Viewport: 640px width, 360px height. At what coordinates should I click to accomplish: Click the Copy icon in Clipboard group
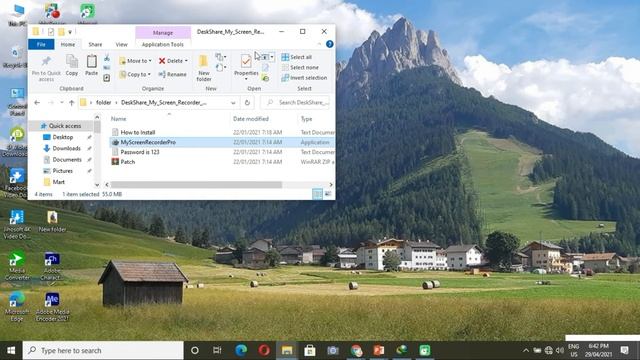pos(72,61)
